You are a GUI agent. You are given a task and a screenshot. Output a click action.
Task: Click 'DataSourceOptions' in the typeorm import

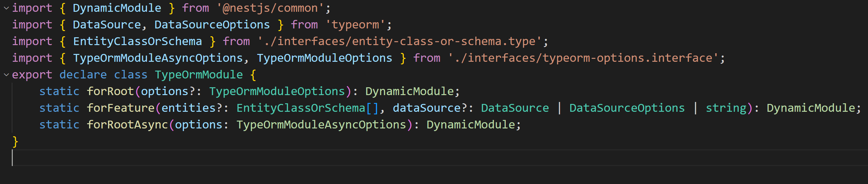212,25
